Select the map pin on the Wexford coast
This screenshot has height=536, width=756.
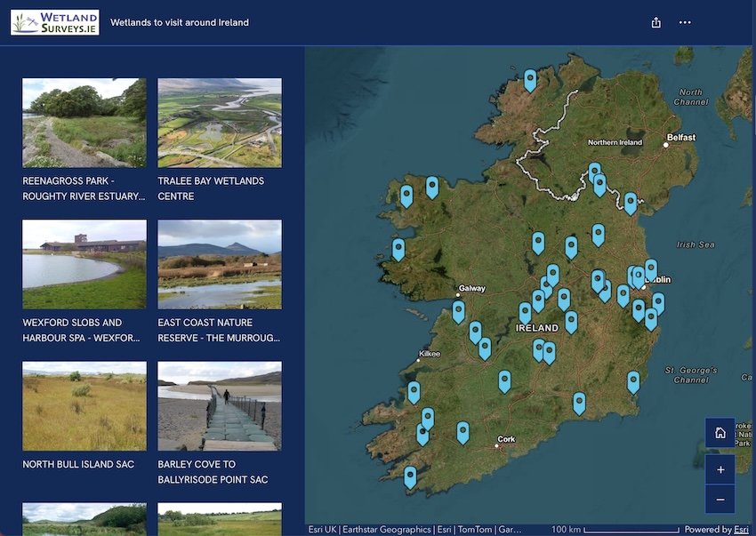[633, 381]
